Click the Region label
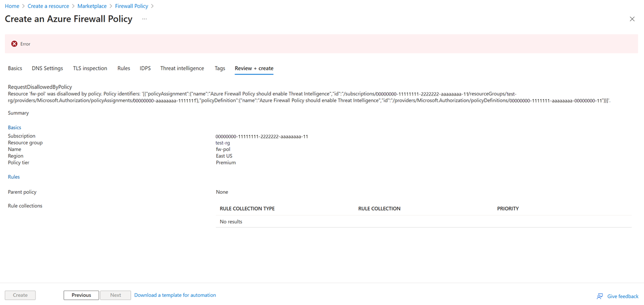The height and width of the screenshot is (305, 644). tap(16, 156)
